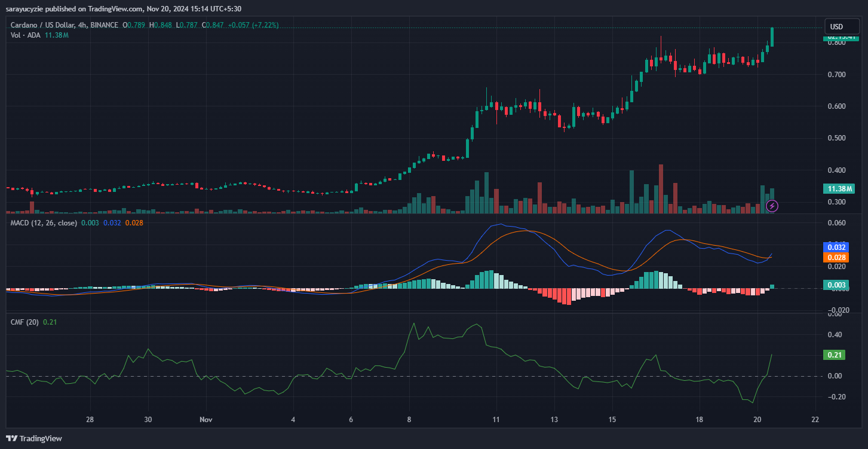Viewport: 868px width, 449px height.
Task: Click the 0.00 CMF zero-line scale label
Action: coord(835,376)
